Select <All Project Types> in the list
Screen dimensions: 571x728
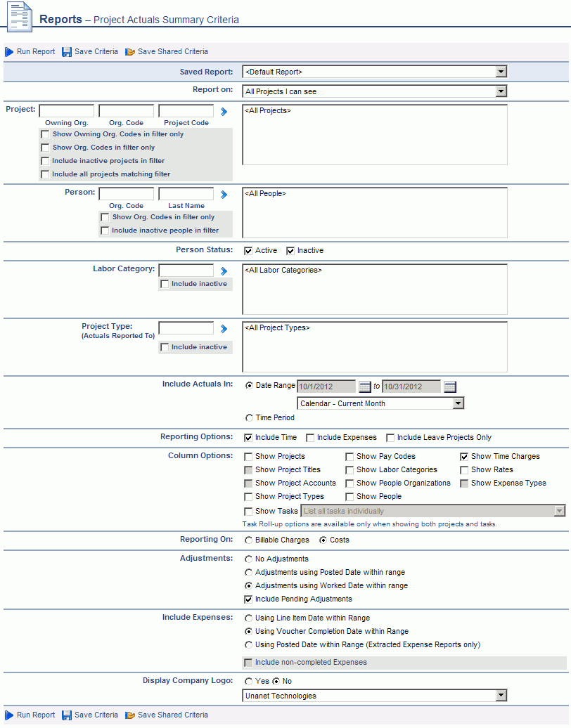pyautogui.click(x=277, y=327)
